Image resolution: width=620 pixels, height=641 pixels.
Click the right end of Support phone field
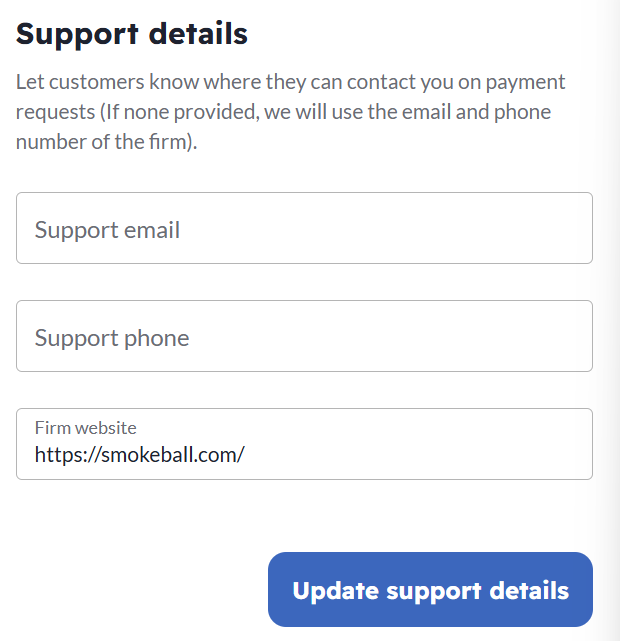click(x=560, y=336)
